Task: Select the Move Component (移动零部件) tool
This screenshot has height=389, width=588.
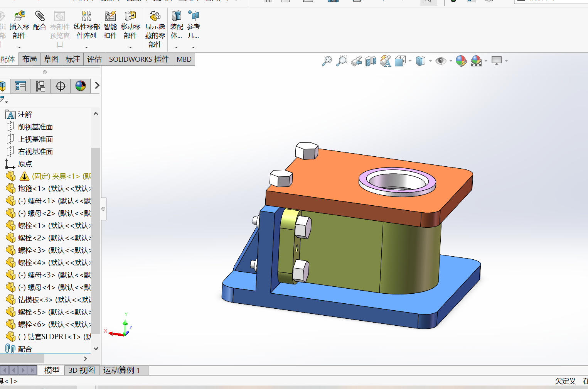Action: pyautogui.click(x=130, y=16)
